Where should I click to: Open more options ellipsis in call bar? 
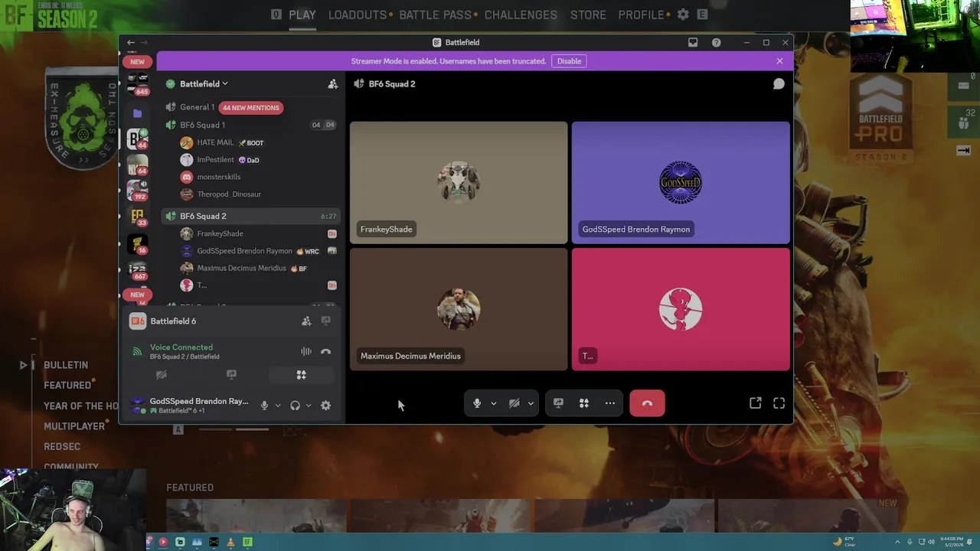610,403
